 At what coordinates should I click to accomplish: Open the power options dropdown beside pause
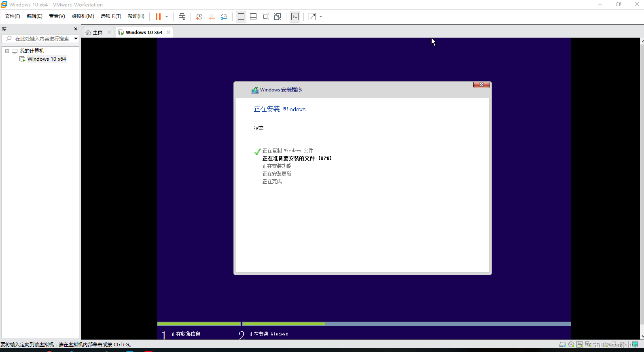(x=167, y=17)
